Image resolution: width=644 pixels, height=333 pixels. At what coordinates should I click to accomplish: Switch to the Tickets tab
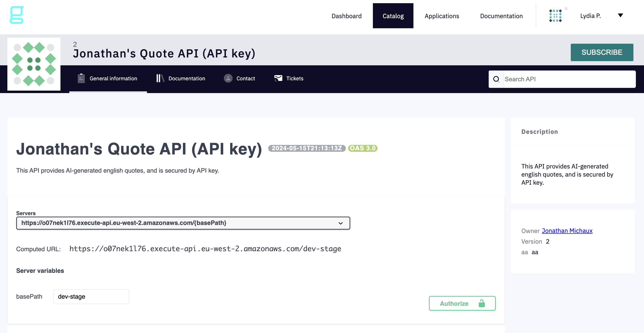[x=294, y=78]
